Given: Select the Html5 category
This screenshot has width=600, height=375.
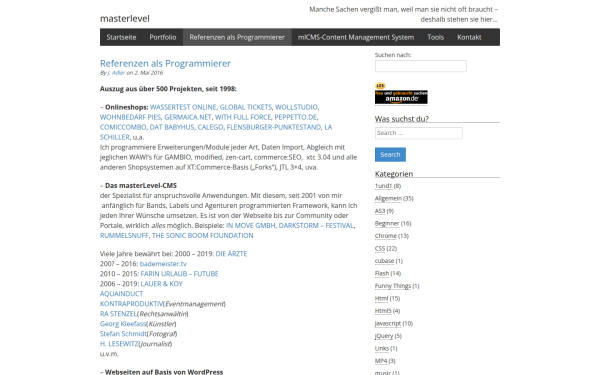Looking at the screenshot, I should [383, 311].
